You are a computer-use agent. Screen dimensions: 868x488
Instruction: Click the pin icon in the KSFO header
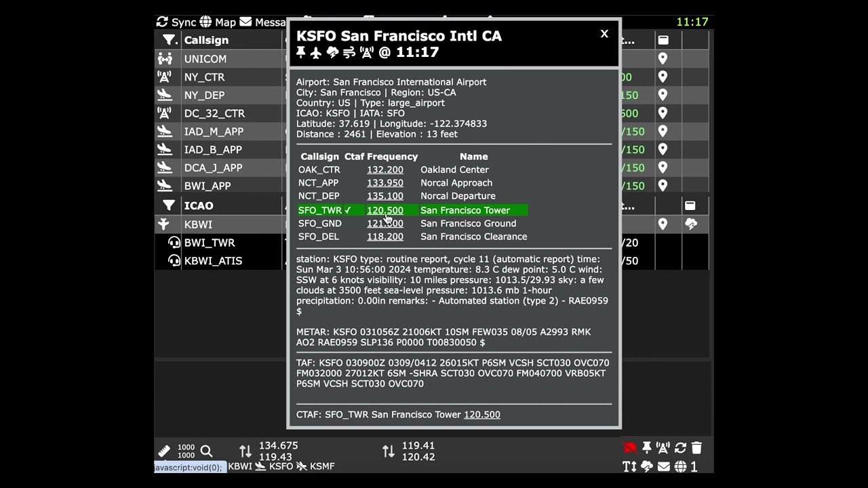coord(300,52)
